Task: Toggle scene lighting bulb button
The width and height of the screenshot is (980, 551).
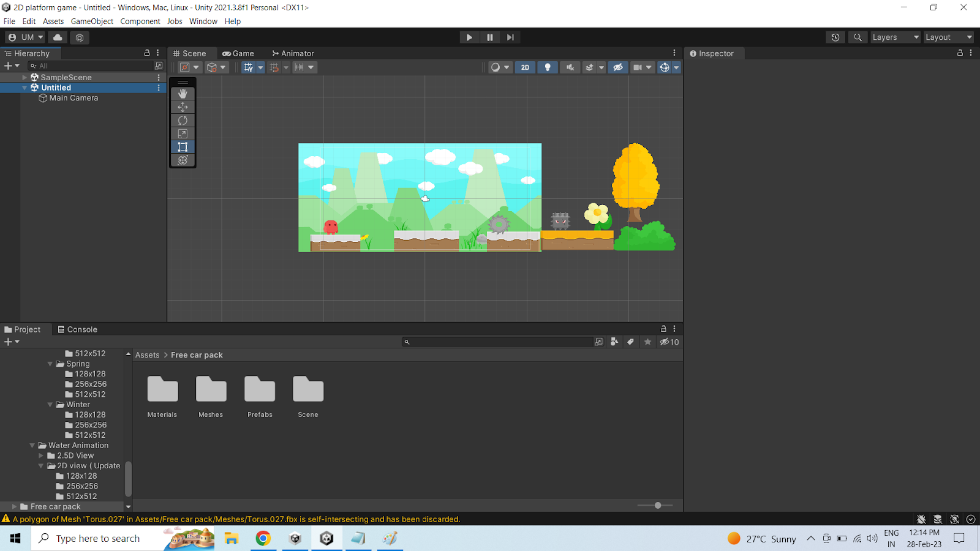Action: [x=548, y=67]
